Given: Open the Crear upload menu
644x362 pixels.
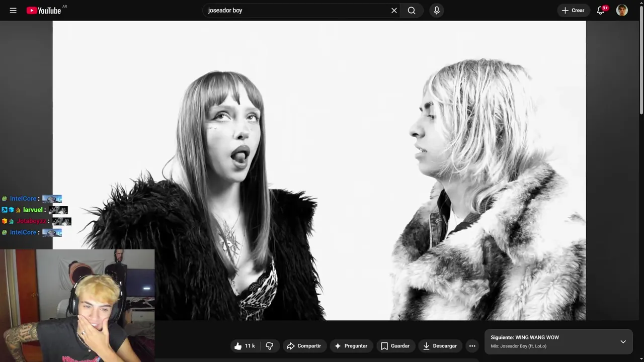Looking at the screenshot, I should pos(573,10).
